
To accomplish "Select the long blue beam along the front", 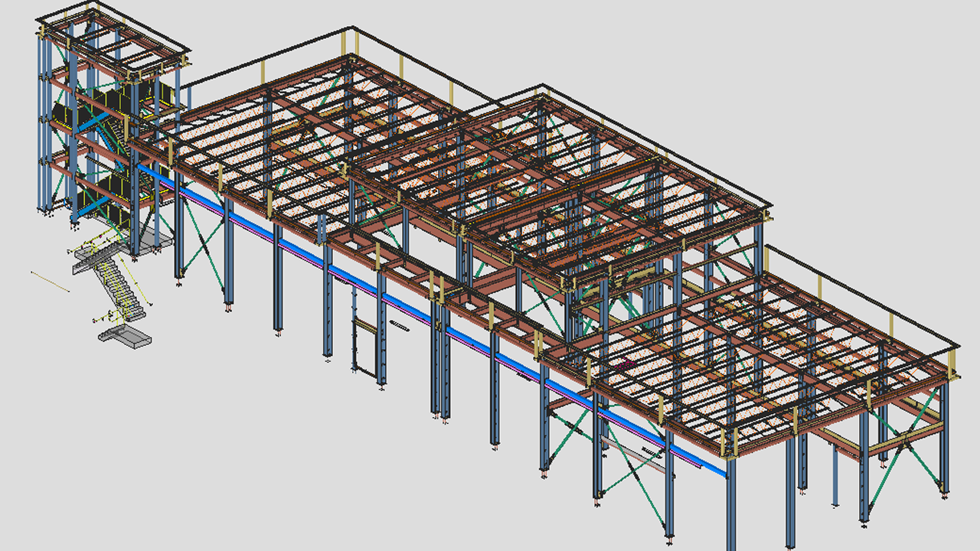I will 429,320.
